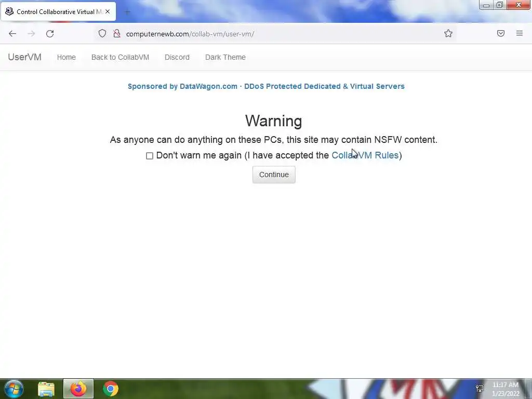This screenshot has height=399, width=532.
Task: Minimize the Firefox window
Action: [x=486, y=5]
